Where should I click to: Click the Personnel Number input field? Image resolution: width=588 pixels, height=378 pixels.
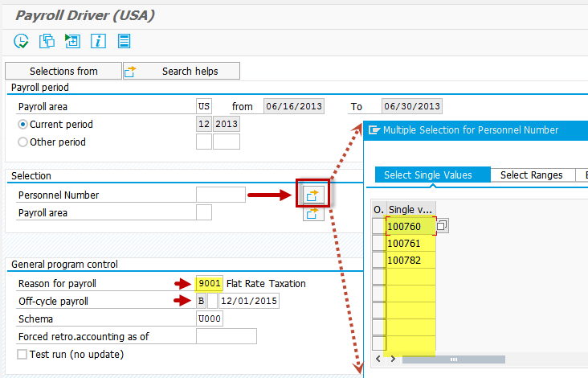pos(220,195)
